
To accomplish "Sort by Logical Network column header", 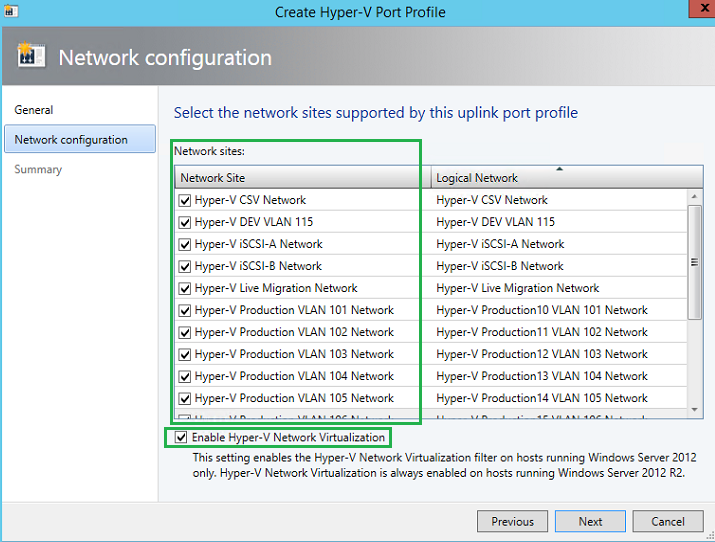I will click(x=567, y=177).
